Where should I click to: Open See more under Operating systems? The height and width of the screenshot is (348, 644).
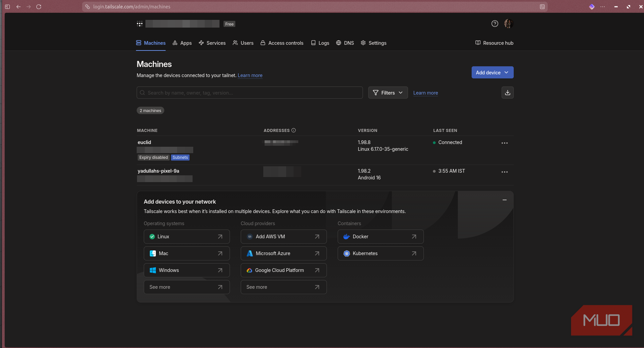[x=187, y=287]
